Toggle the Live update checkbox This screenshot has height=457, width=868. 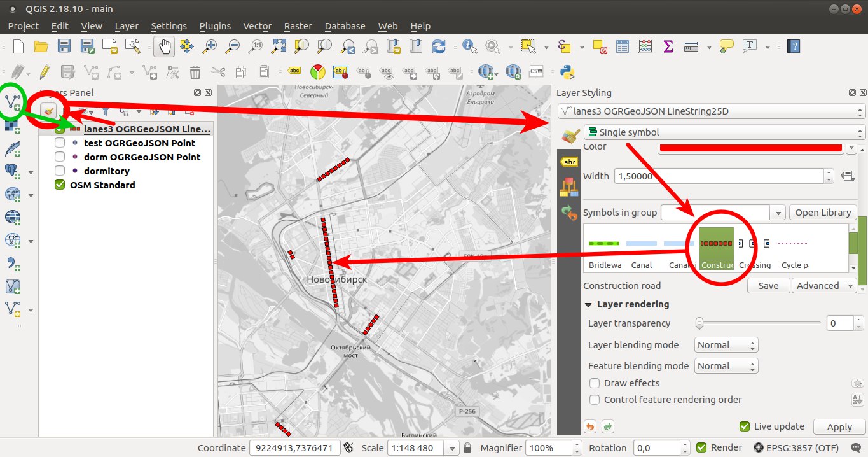tap(745, 426)
